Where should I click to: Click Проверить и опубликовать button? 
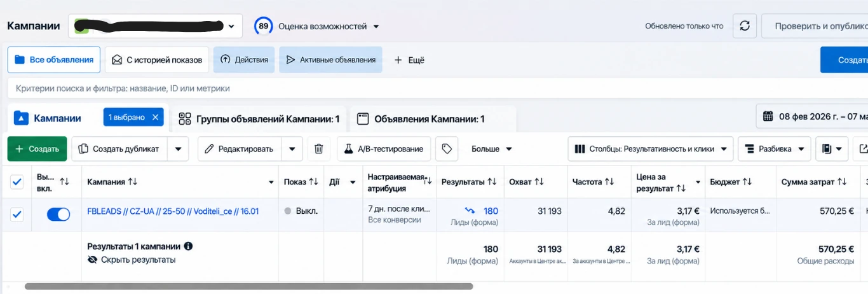pyautogui.click(x=815, y=26)
